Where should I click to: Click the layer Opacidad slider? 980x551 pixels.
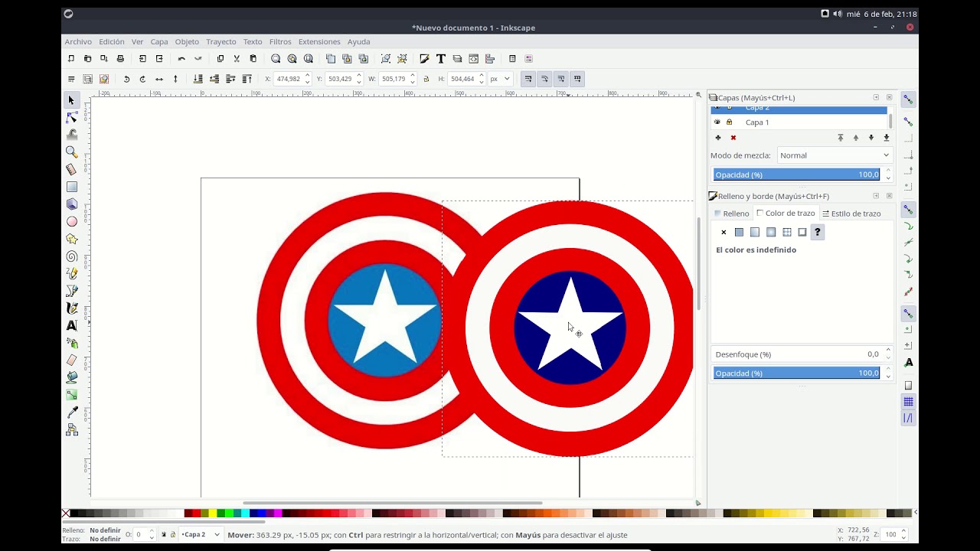point(797,174)
